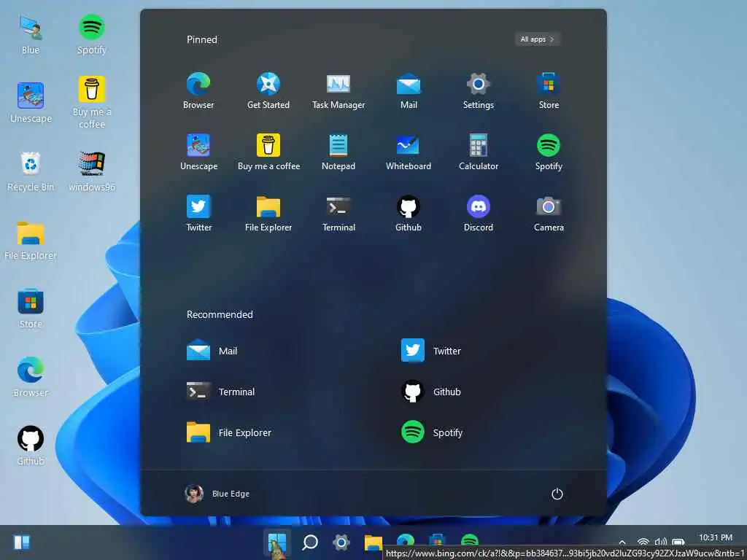Launch Unescape from the Pinned apps
The image size is (747, 560).
point(198,152)
